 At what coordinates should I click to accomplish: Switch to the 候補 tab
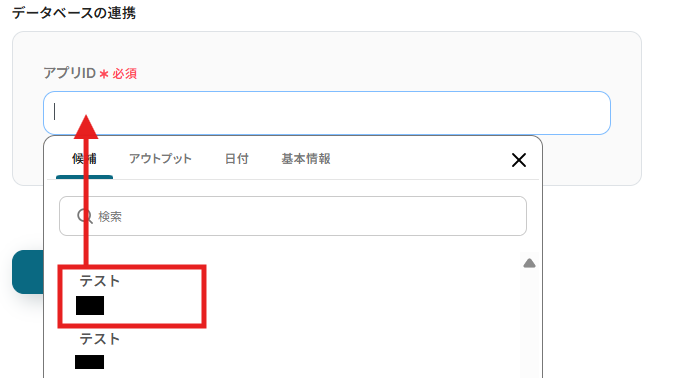tap(84, 158)
